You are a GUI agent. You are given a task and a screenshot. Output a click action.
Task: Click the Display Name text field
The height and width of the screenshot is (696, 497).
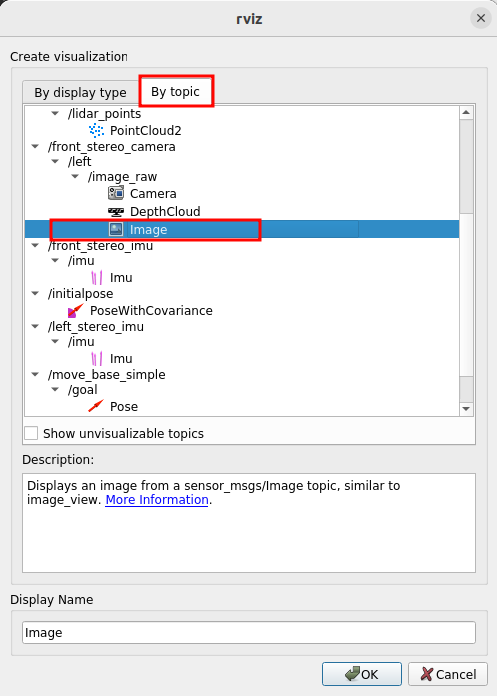(x=249, y=633)
